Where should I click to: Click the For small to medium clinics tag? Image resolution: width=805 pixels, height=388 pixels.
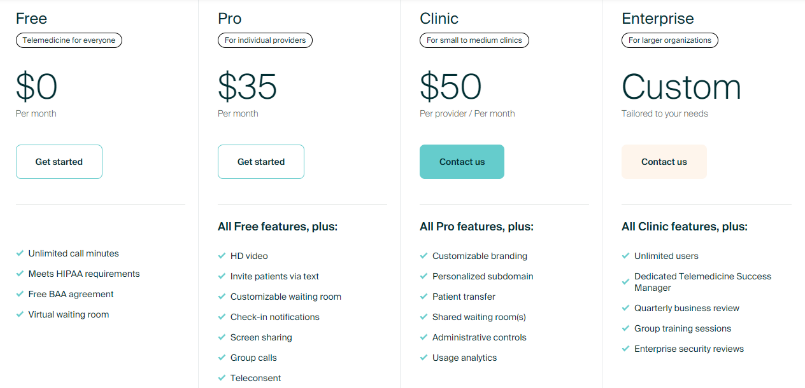474,40
